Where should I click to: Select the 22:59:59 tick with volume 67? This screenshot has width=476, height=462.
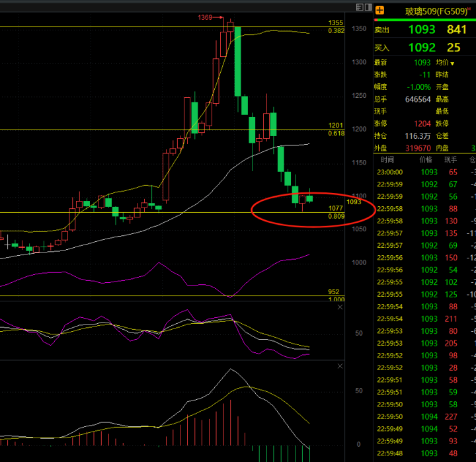click(424, 184)
